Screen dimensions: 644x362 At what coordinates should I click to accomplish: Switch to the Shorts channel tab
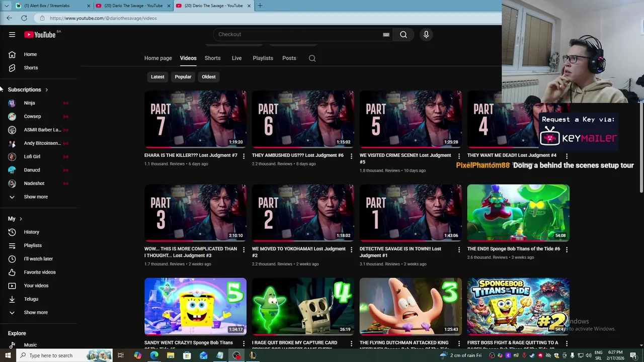(x=212, y=58)
